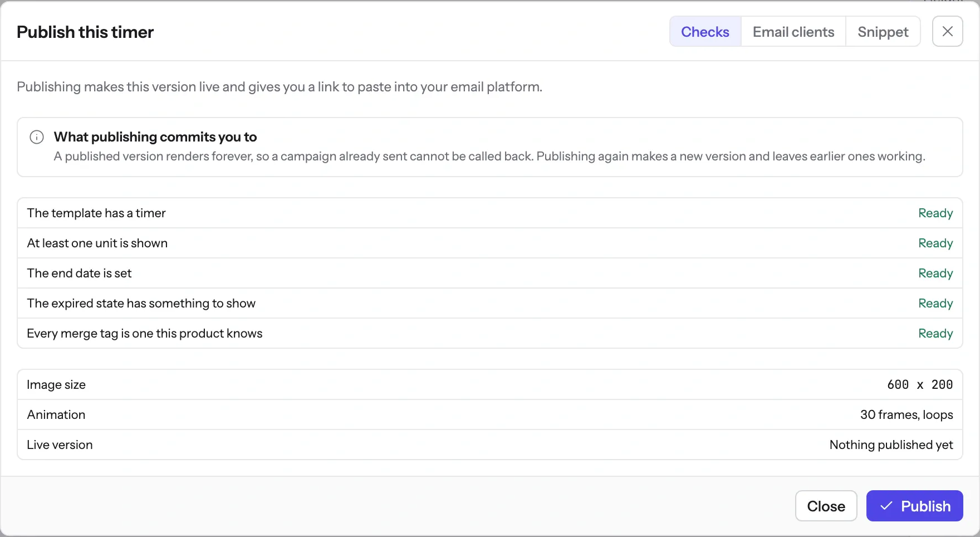Click Ready status for end date is set

935,273
